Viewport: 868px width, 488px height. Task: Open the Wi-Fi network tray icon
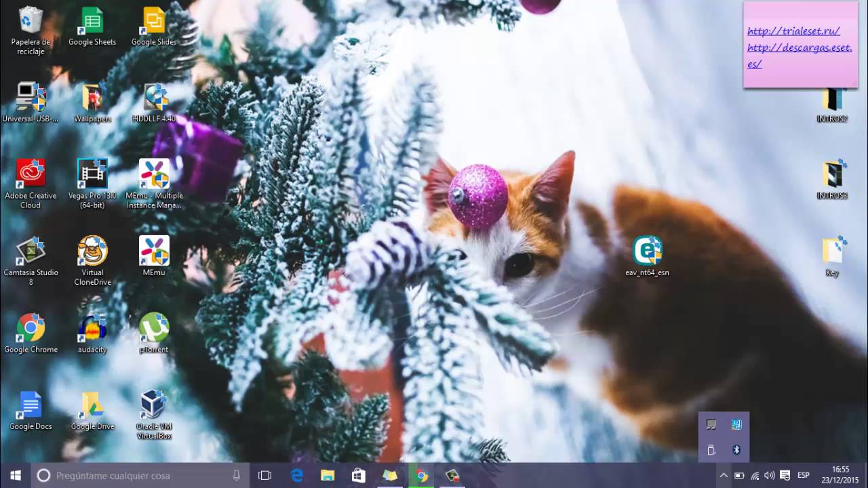tap(755, 476)
